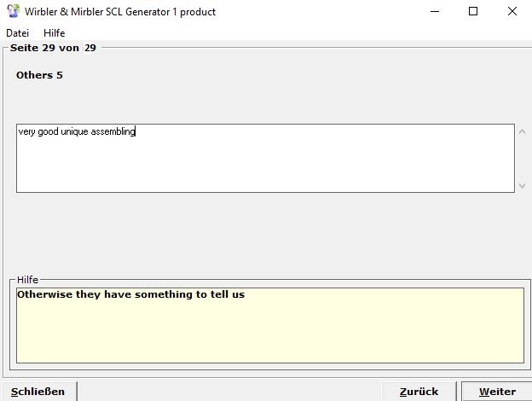Click the Schließen button
Viewport: 532px width, 401px height.
point(38,392)
